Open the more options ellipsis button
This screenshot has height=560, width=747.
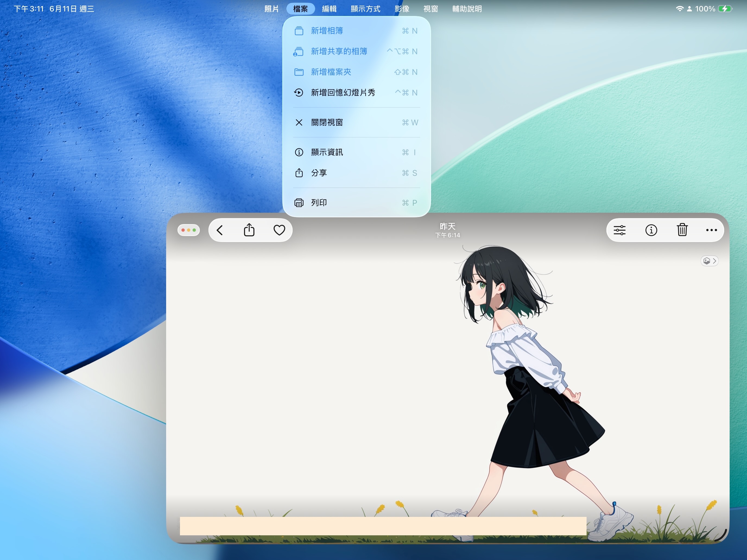(x=711, y=230)
